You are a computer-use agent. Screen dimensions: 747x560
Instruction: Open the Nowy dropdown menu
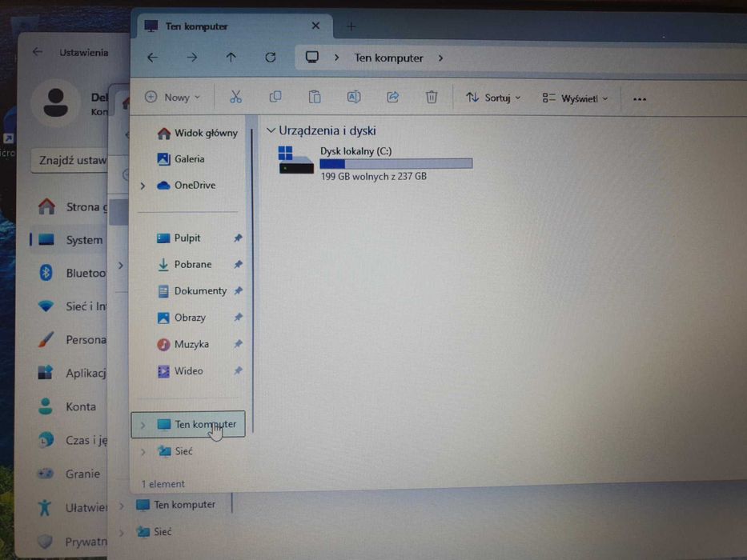point(172,97)
